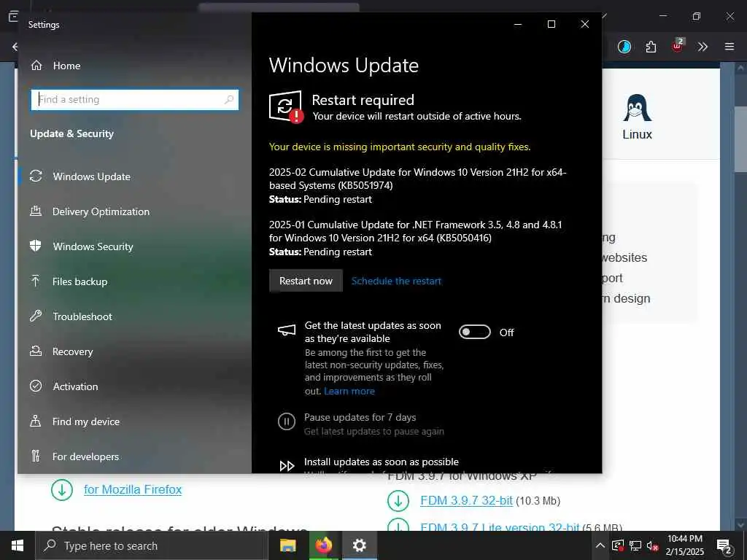The height and width of the screenshot is (560, 747).
Task: Click the search magnifier in Find a setting
Action: point(229,99)
